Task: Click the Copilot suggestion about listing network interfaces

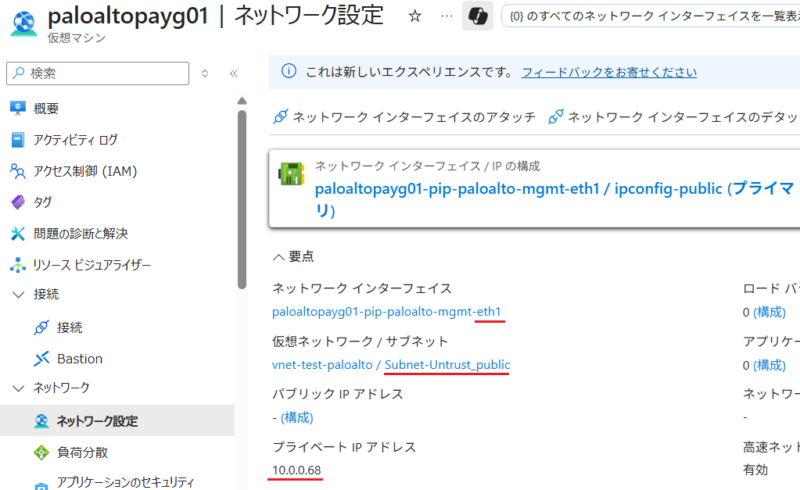Action: click(651, 16)
